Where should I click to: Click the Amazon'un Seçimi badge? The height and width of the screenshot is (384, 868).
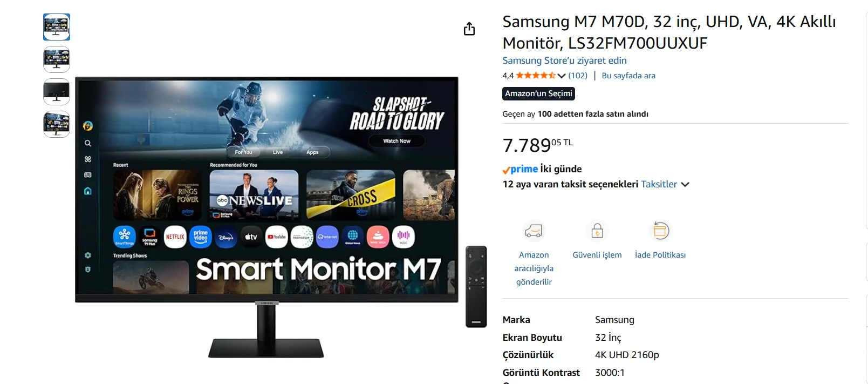point(538,93)
